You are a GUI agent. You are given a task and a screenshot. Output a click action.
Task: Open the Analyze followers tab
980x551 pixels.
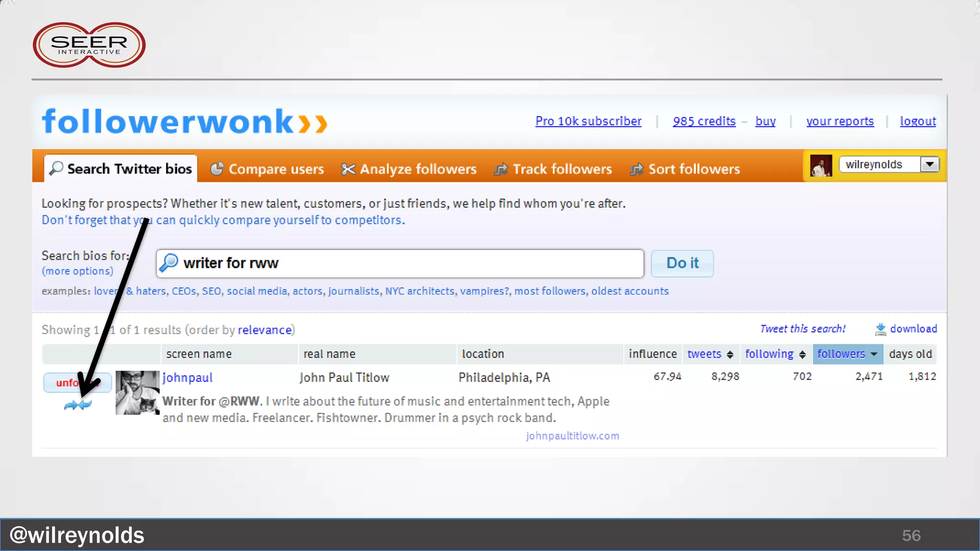409,169
